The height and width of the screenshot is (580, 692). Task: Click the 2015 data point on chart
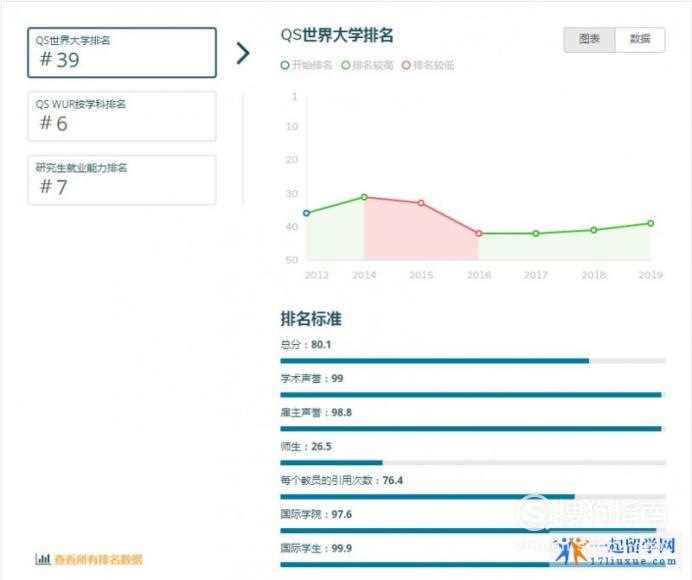[421, 203]
